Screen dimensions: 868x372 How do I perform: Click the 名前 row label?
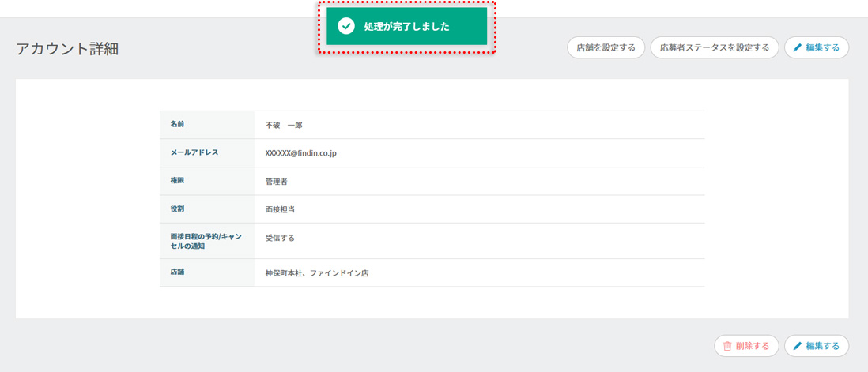coord(177,124)
